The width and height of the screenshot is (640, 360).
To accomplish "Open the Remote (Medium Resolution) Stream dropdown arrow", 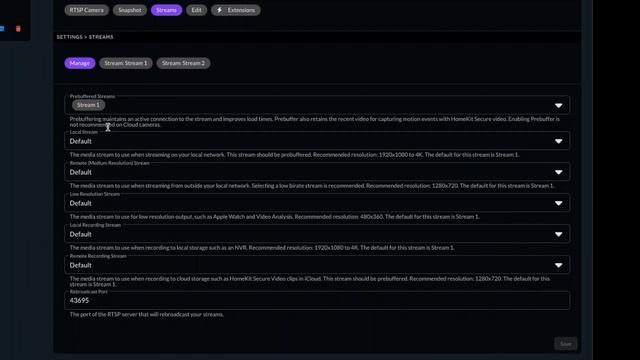I will [558, 172].
